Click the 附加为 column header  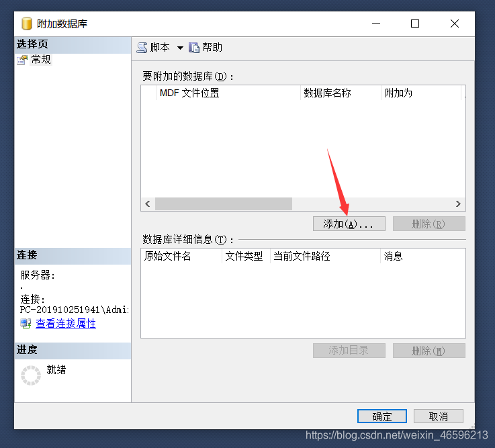[x=421, y=93]
